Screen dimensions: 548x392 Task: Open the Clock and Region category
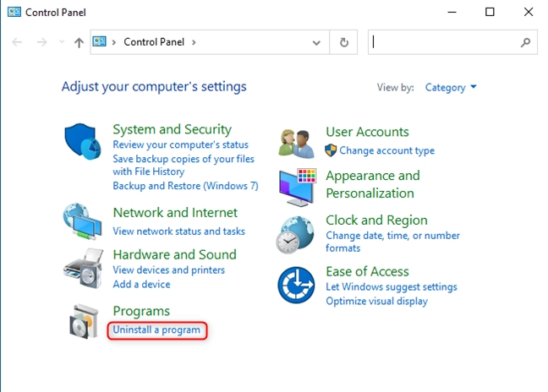pos(376,220)
